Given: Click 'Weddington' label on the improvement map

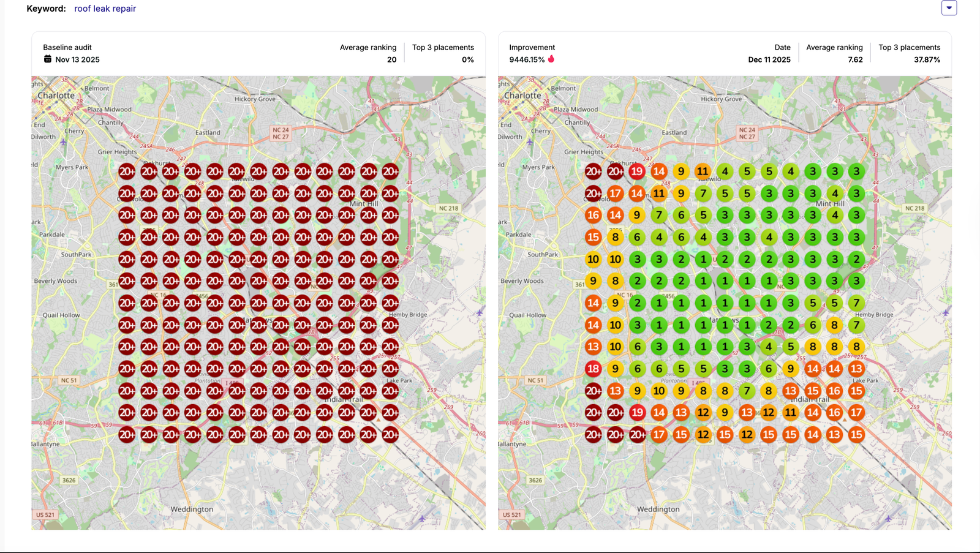Looking at the screenshot, I should point(658,509).
